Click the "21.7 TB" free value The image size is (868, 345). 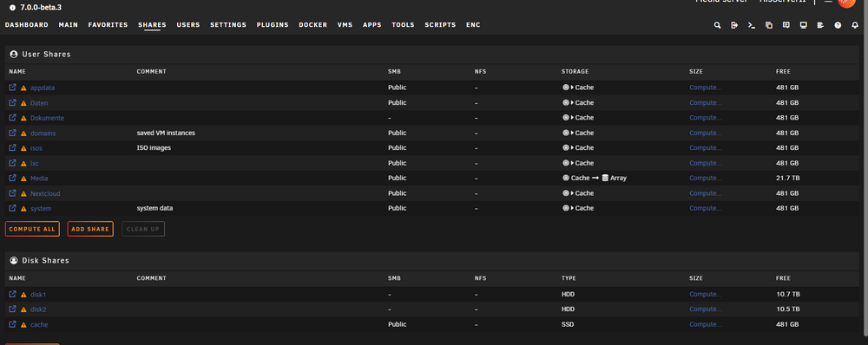[787, 178]
